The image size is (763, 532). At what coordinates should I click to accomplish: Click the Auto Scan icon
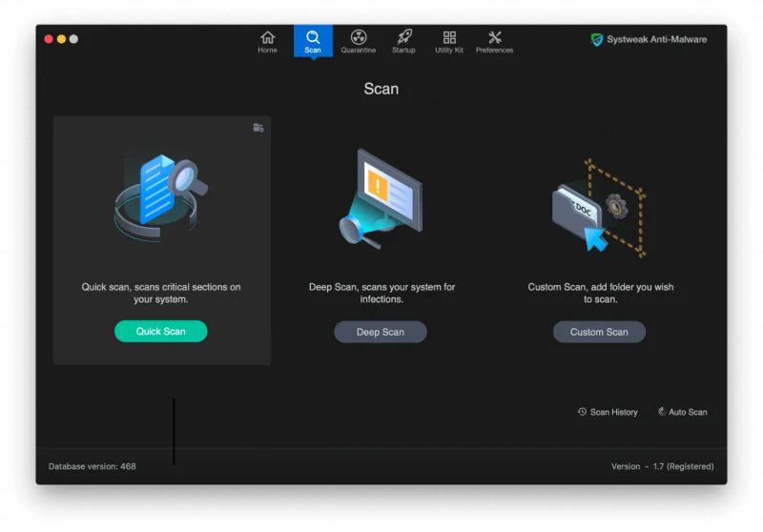(x=662, y=412)
